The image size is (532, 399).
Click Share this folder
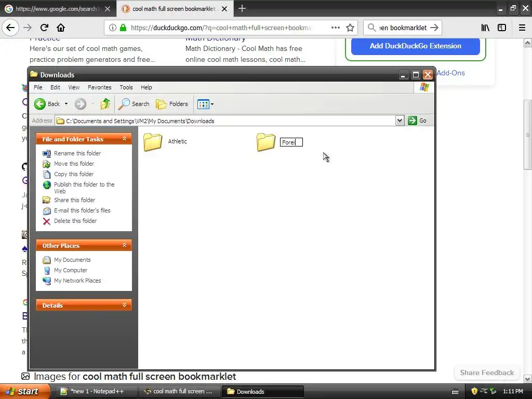[x=74, y=200]
